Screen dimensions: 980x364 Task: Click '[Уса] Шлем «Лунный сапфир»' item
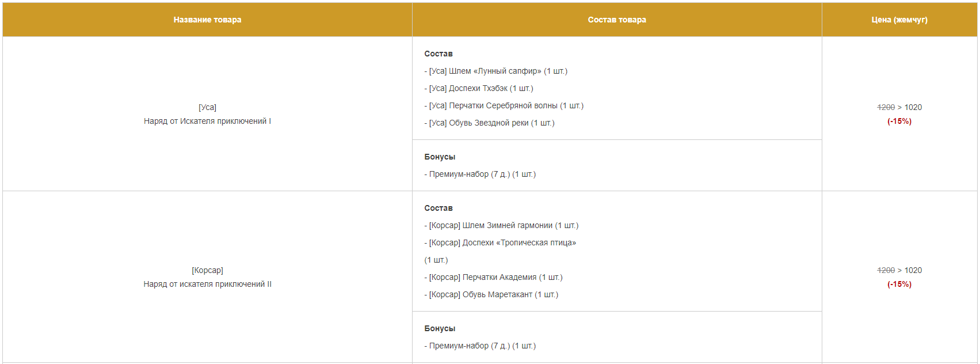click(x=495, y=71)
